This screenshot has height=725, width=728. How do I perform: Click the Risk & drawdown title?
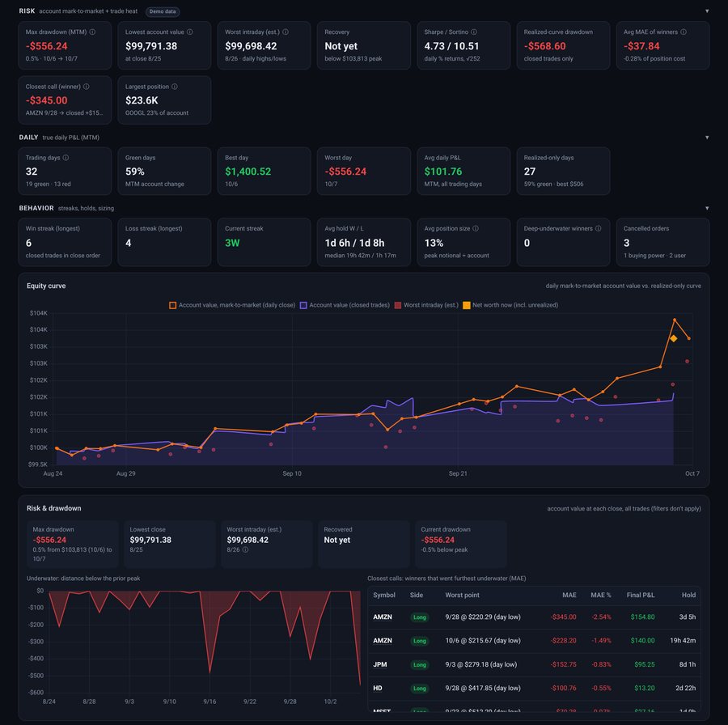(54, 508)
